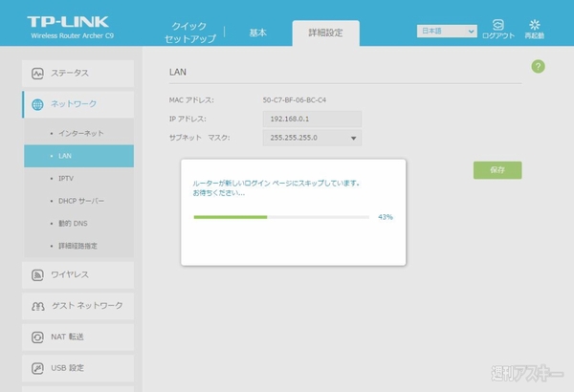Click the 43% progress value
574x392 pixels.
click(386, 217)
